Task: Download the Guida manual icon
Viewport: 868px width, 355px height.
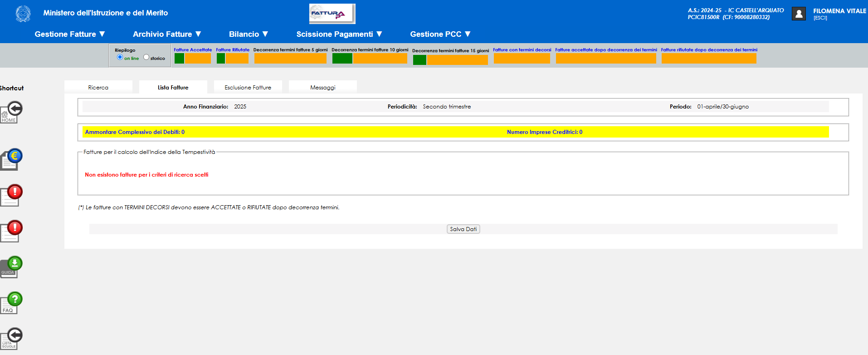Action: tap(11, 267)
